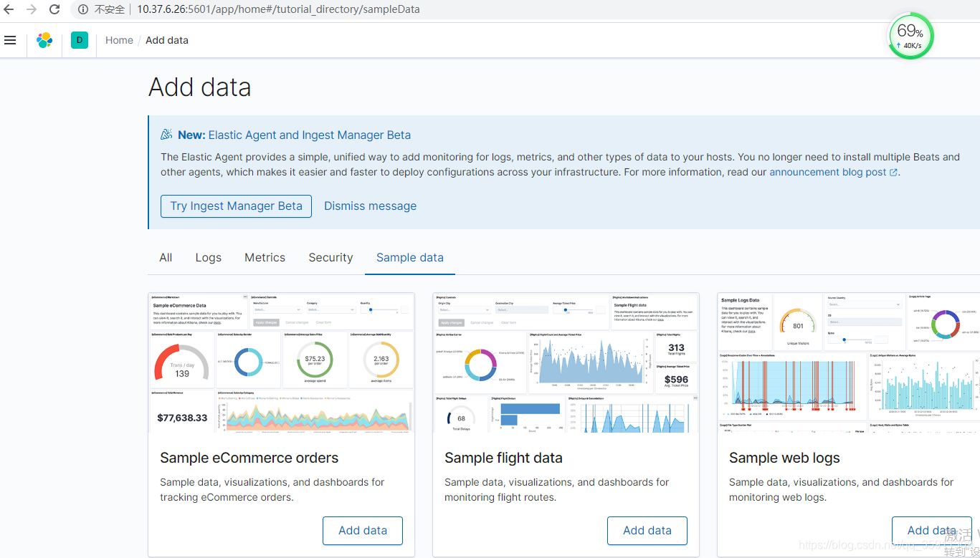Viewport: 980px width, 558px height.
Task: Click the Sample flight data title
Action: [x=503, y=458]
